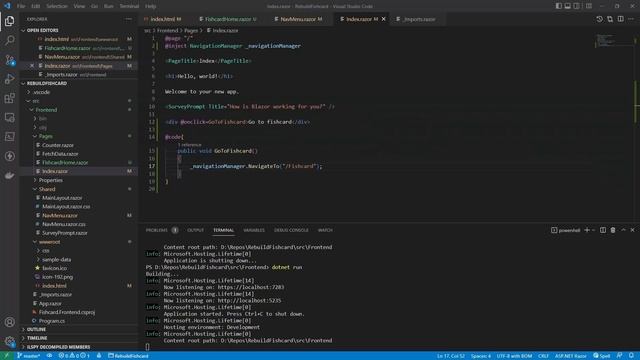Open the Manage gear icon
Screen dimensions: 640x360
point(9,341)
